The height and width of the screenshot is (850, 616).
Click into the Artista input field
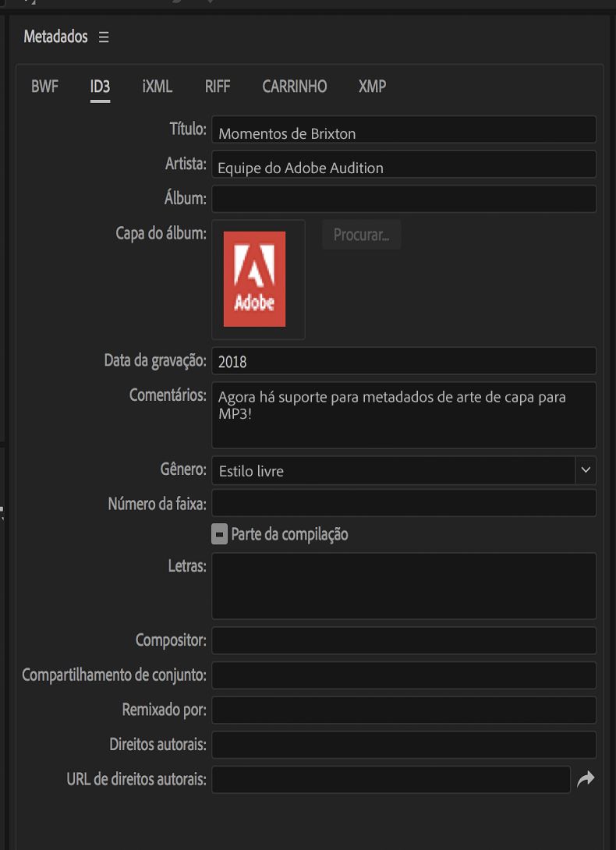pos(404,167)
